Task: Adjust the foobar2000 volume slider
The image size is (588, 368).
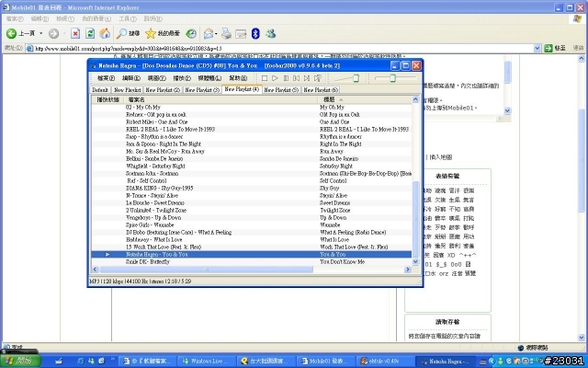Action: (x=356, y=78)
